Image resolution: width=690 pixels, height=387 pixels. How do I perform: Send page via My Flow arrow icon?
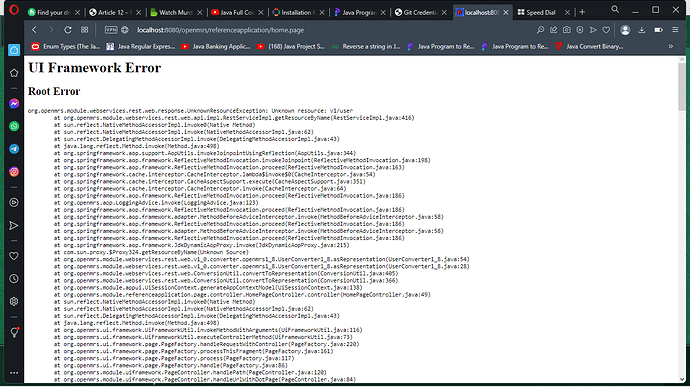(593, 30)
